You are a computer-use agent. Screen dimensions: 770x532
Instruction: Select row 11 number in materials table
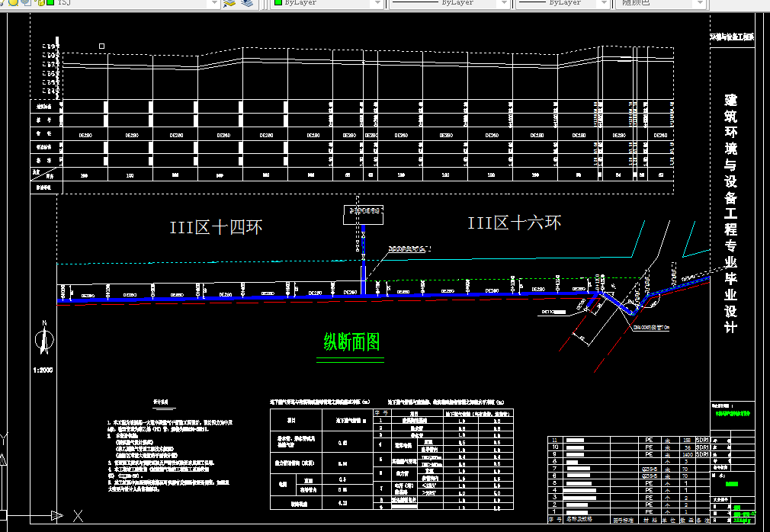554,441
